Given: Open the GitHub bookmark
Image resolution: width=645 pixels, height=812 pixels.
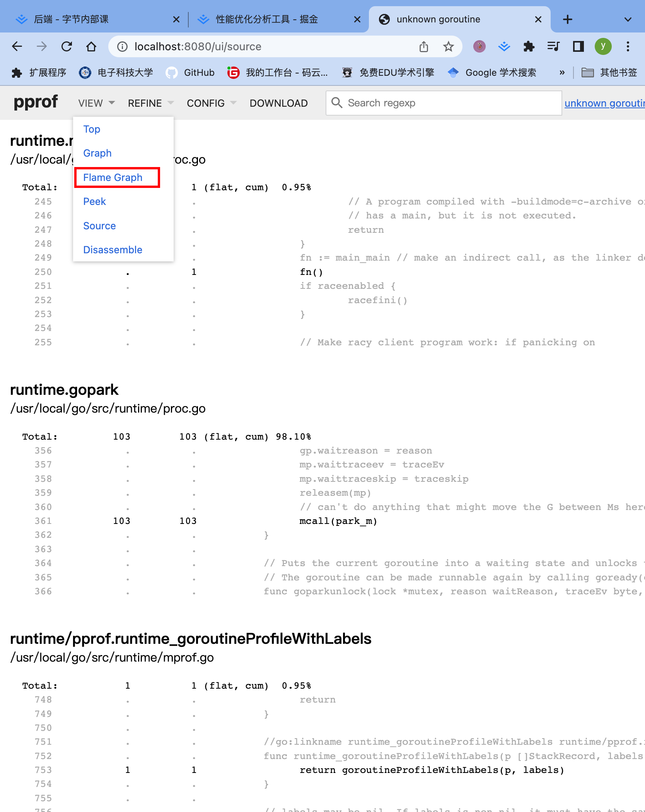Looking at the screenshot, I should click(190, 73).
